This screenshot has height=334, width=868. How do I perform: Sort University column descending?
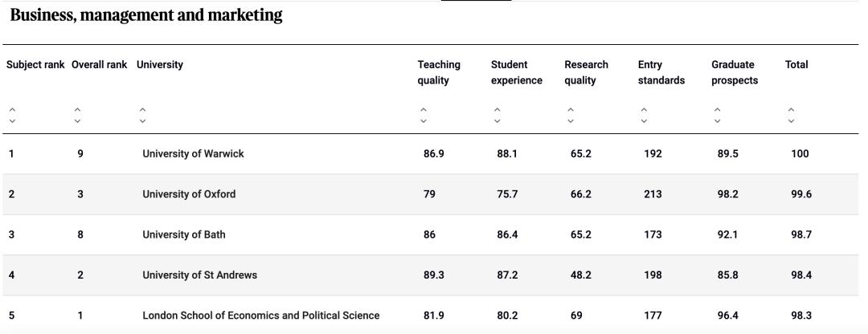click(142, 120)
